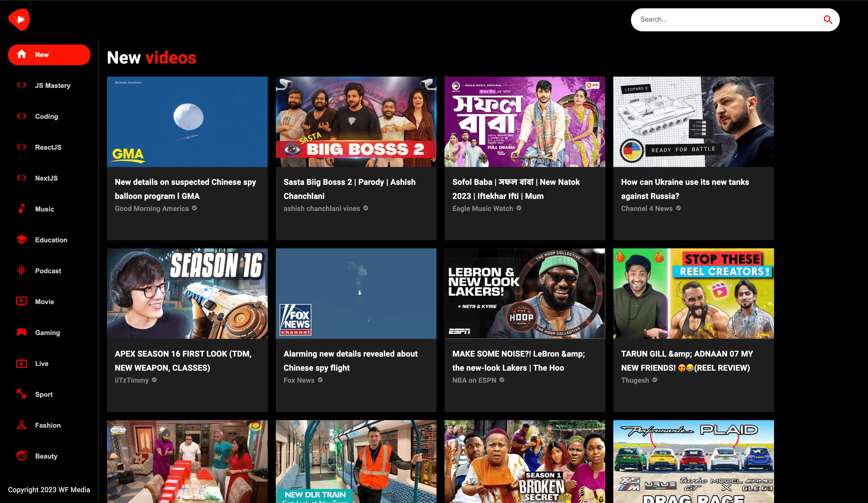Open the Podcast category label
Image resolution: width=868 pixels, height=503 pixels.
pos(48,271)
